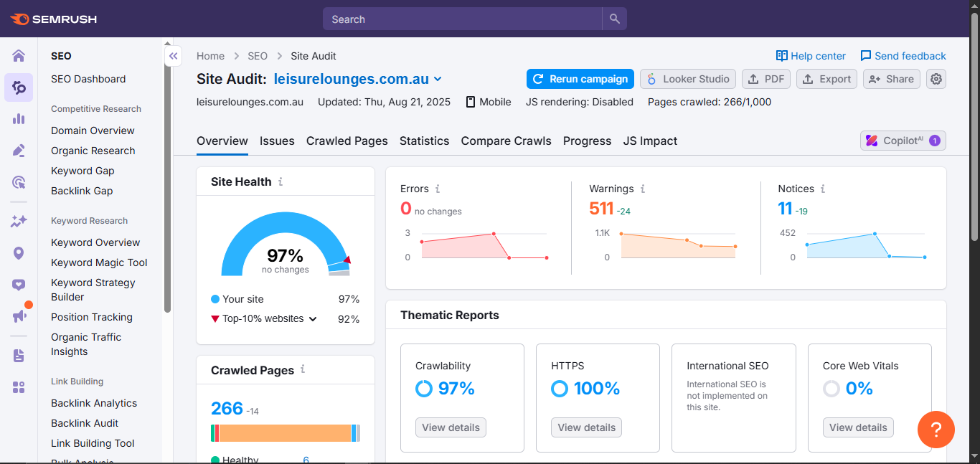Click the Errors info icon
980x464 pixels.
tap(438, 189)
